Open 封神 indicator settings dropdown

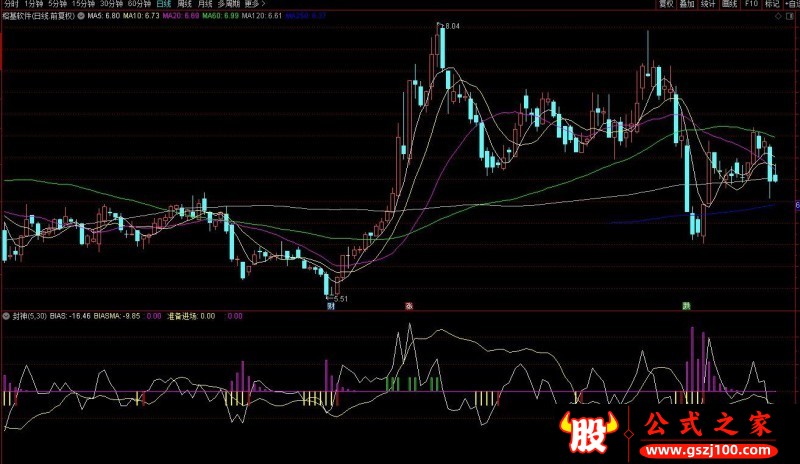click(6, 316)
